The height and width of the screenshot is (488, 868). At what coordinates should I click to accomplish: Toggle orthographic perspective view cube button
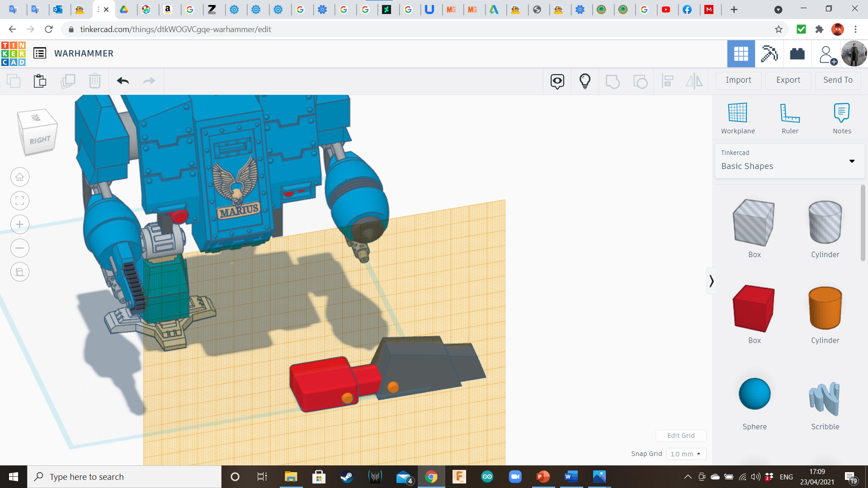(20, 272)
